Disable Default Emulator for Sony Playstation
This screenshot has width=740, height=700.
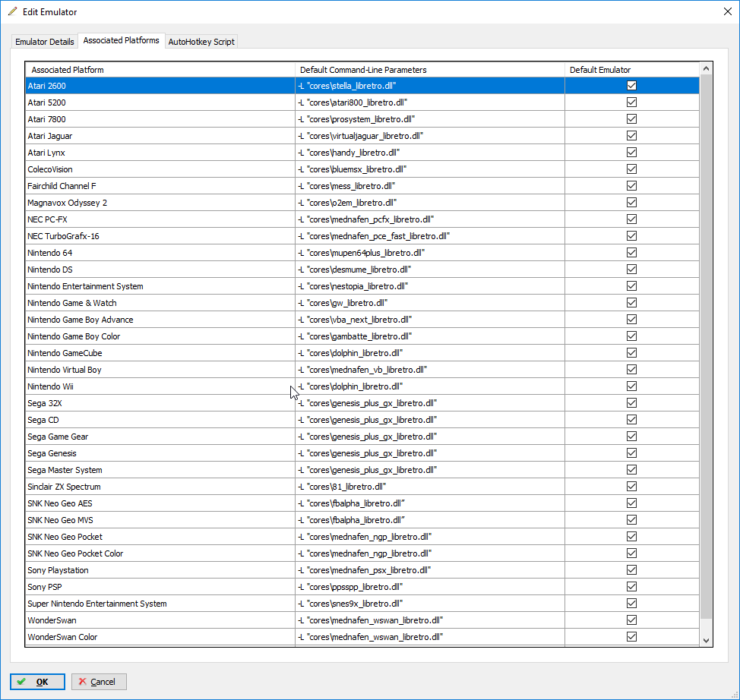click(631, 570)
